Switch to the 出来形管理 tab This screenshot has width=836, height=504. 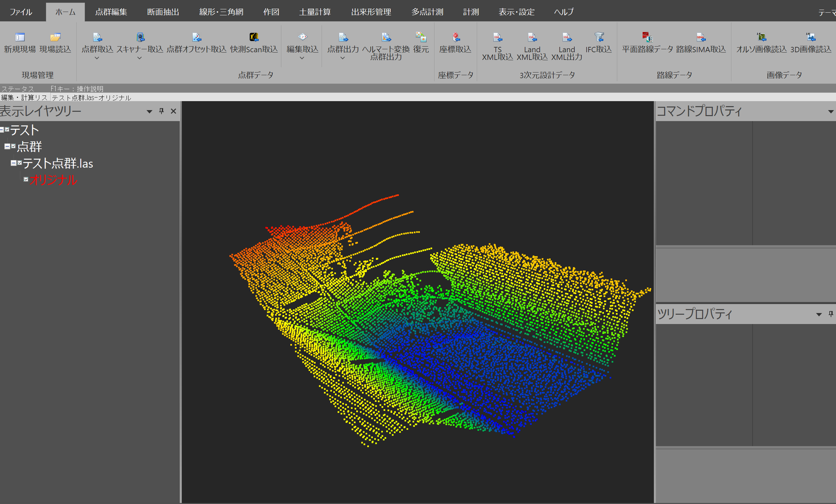[371, 12]
